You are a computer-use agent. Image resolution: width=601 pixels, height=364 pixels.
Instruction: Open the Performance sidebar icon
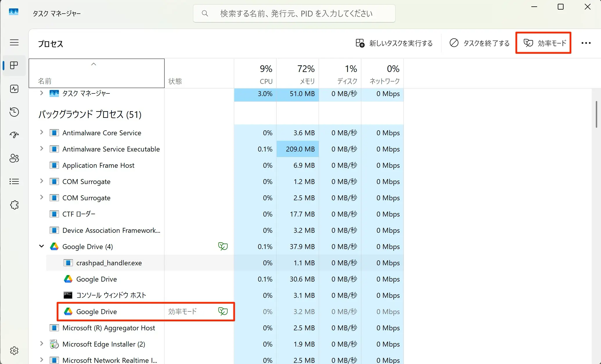[14, 89]
